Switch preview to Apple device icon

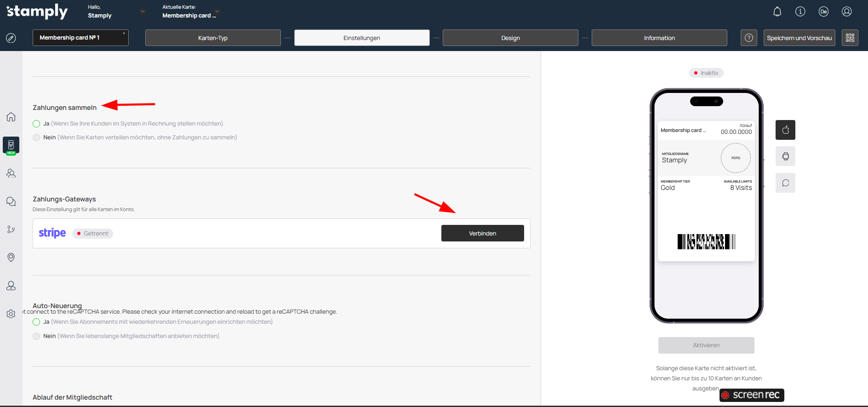click(x=785, y=130)
